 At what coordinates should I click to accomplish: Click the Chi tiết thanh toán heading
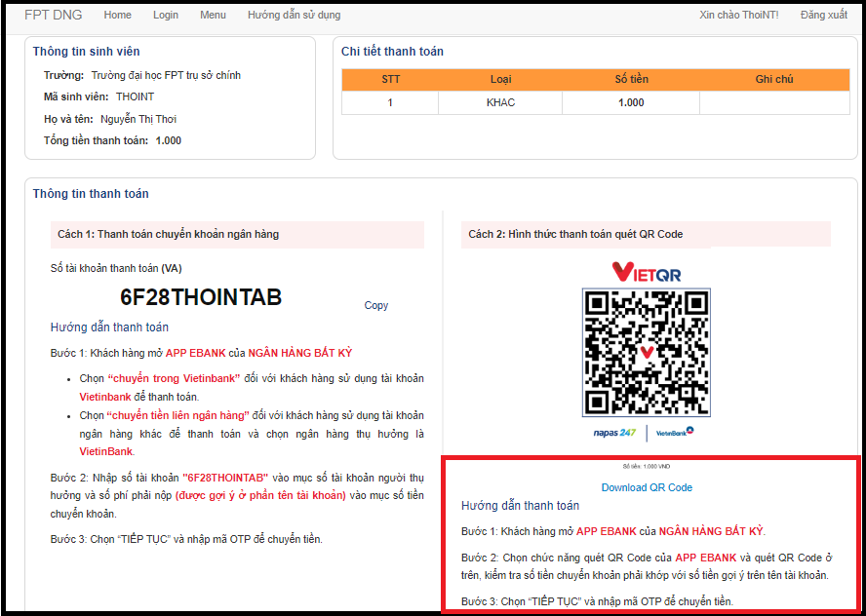click(x=392, y=52)
